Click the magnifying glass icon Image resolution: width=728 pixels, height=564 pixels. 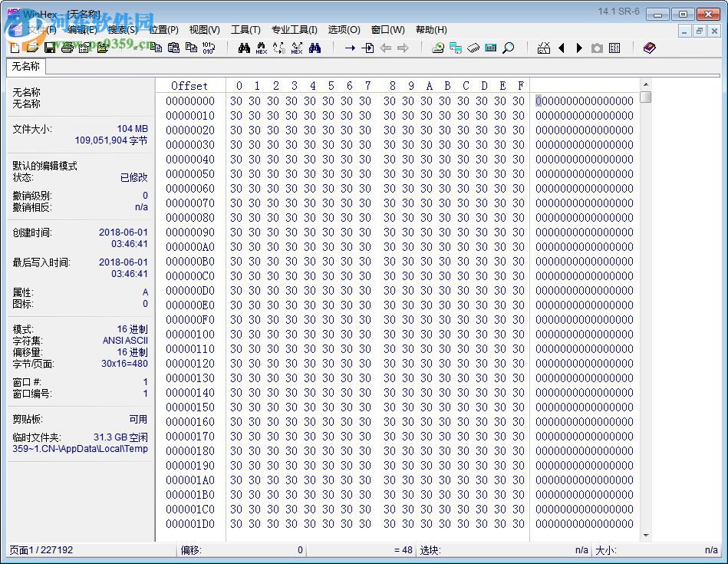[508, 48]
